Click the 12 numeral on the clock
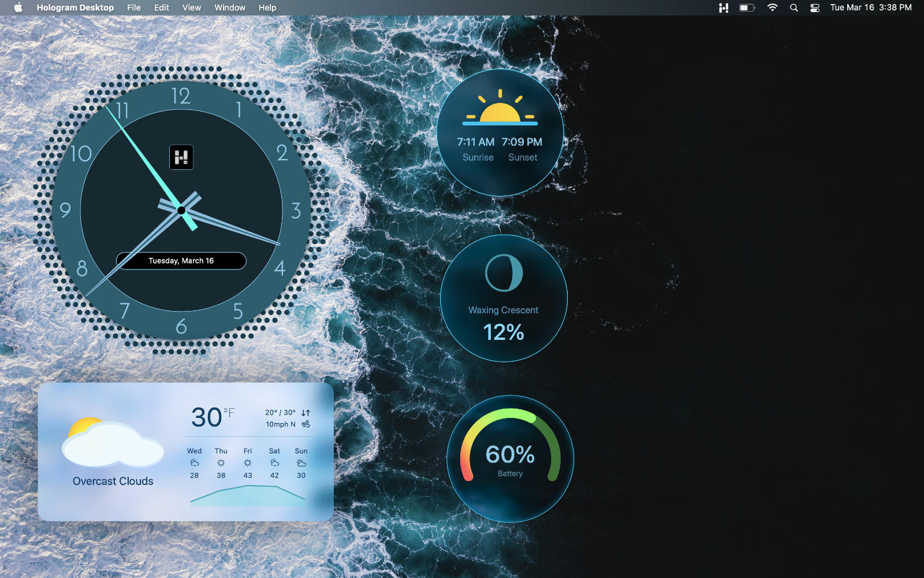The width and height of the screenshot is (924, 578). click(x=181, y=96)
